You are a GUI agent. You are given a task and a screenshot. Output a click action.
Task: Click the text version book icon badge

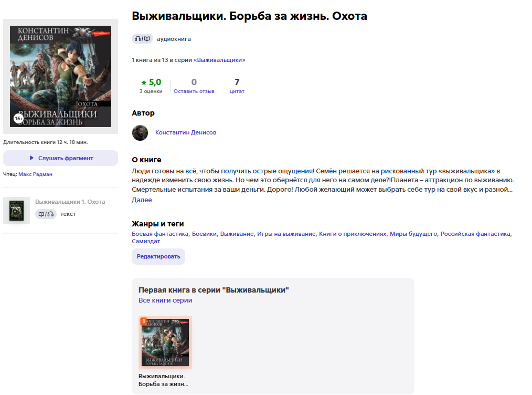pos(46,214)
